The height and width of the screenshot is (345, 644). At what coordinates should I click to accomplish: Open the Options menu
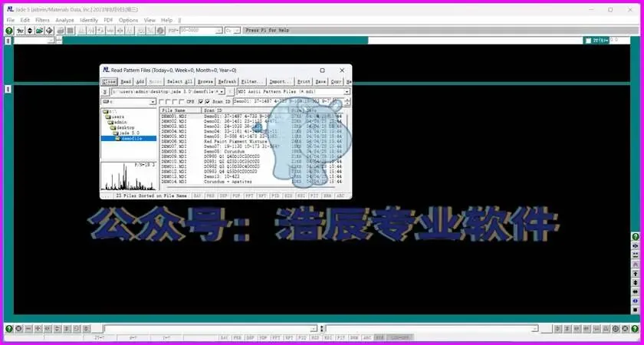(129, 20)
